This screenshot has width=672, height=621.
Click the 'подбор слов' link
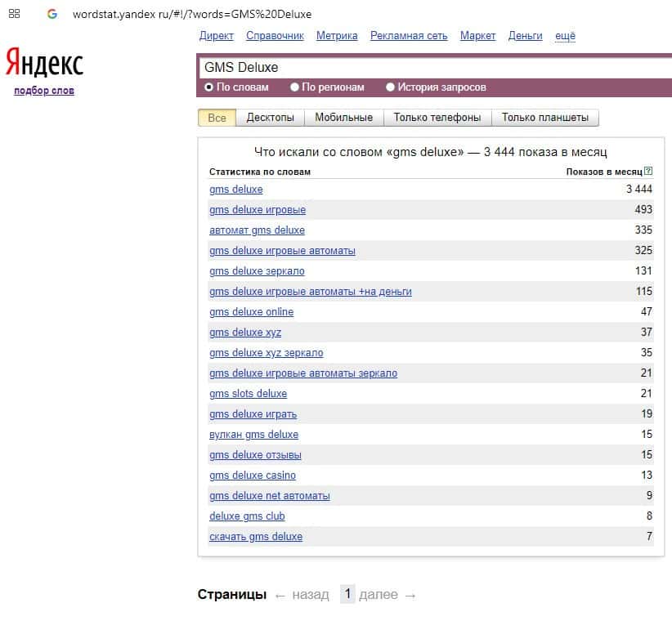(44, 91)
